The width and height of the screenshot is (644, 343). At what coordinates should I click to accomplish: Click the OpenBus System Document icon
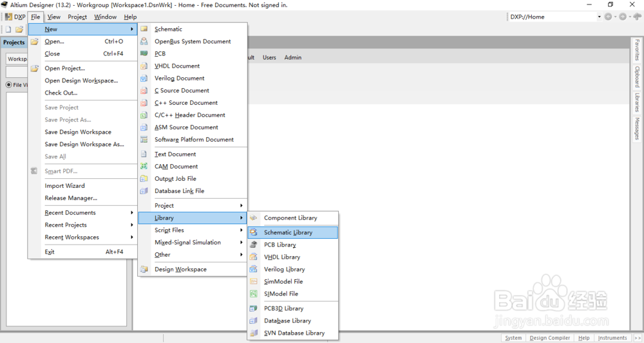pyautogui.click(x=144, y=41)
